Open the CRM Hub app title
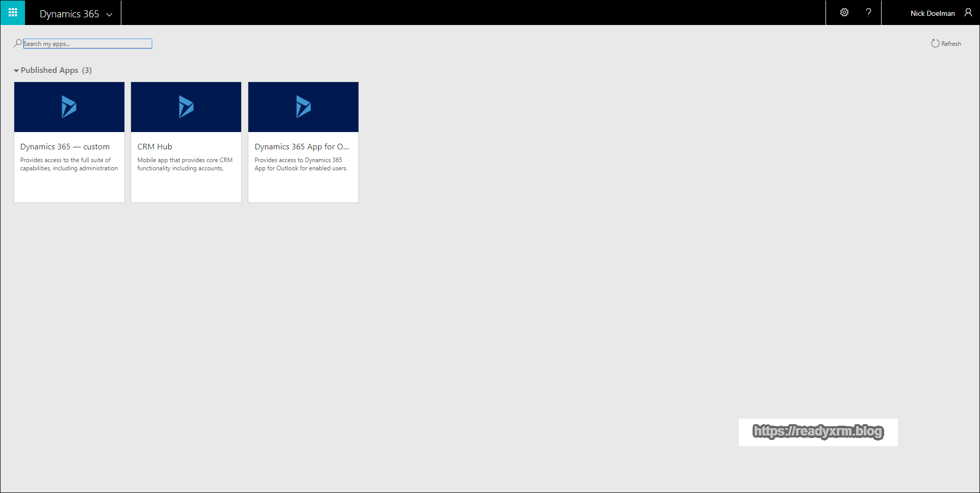Viewport: 980px width, 493px height. 154,146
